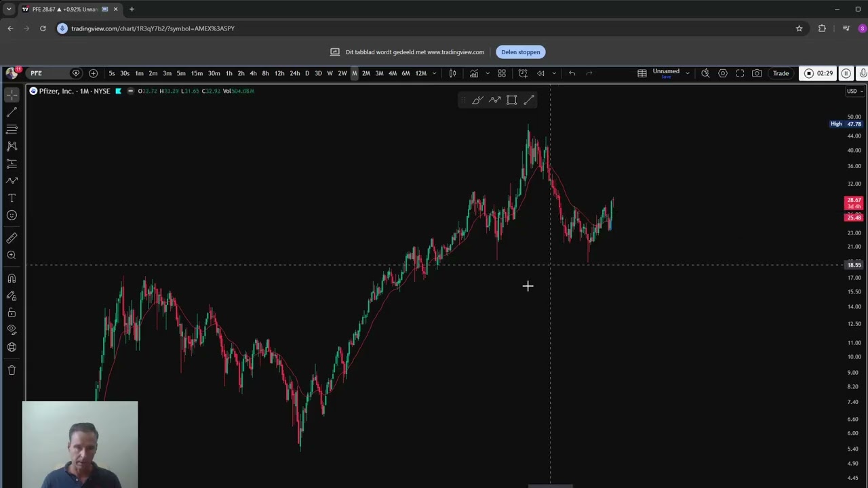Switch to the W weekly timeframe
The image size is (868, 488).
point(330,73)
